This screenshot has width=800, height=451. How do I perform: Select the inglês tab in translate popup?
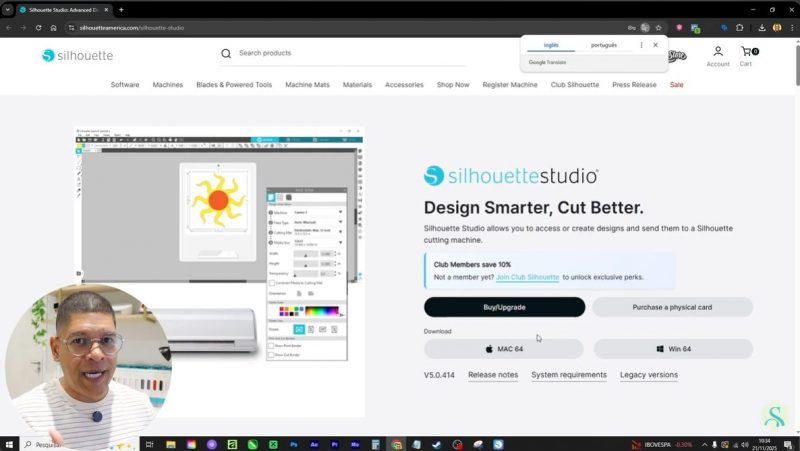pyautogui.click(x=551, y=45)
